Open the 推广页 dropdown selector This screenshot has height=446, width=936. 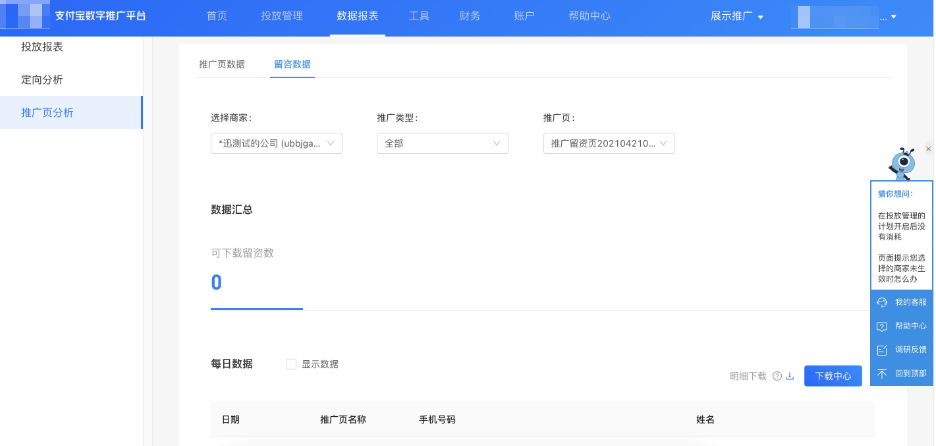click(x=609, y=143)
